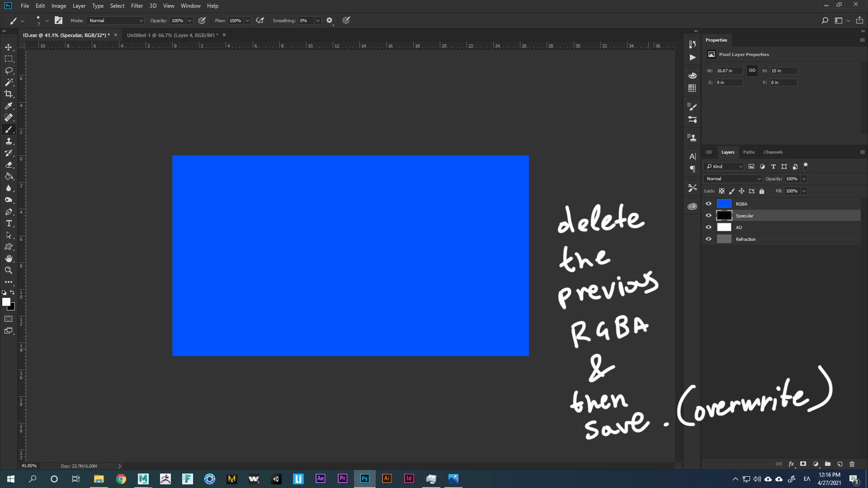
Task: Expand the layer blend mode dropdown
Action: (733, 179)
